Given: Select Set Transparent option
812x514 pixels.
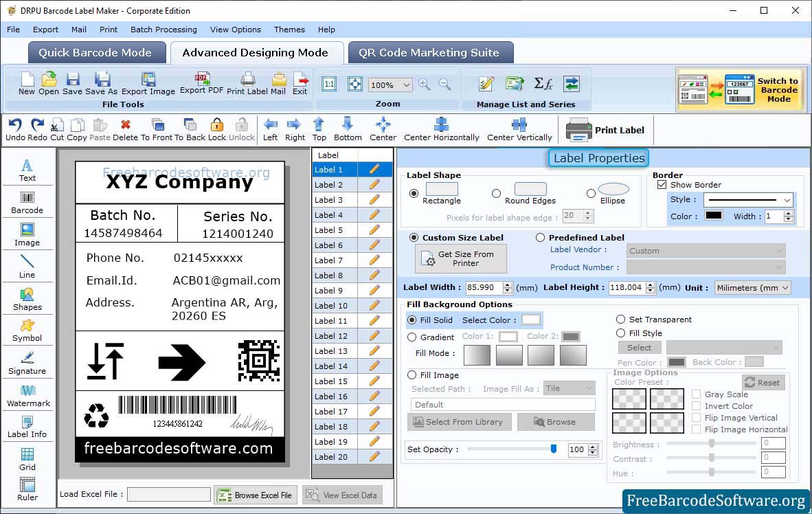Looking at the screenshot, I should (620, 319).
